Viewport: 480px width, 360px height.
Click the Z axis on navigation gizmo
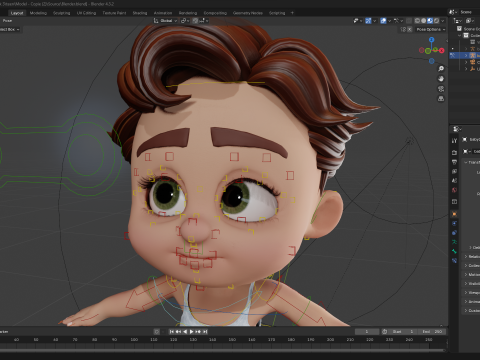point(432,40)
